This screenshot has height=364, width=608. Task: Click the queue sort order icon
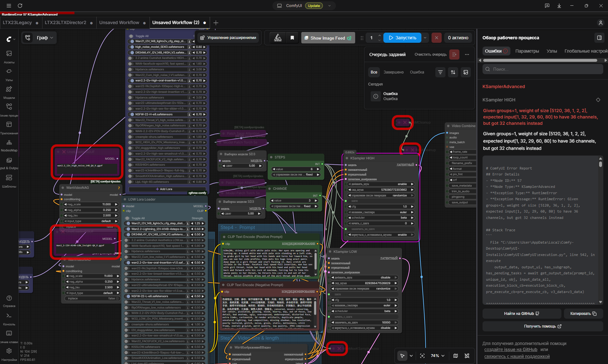pyautogui.click(x=453, y=72)
